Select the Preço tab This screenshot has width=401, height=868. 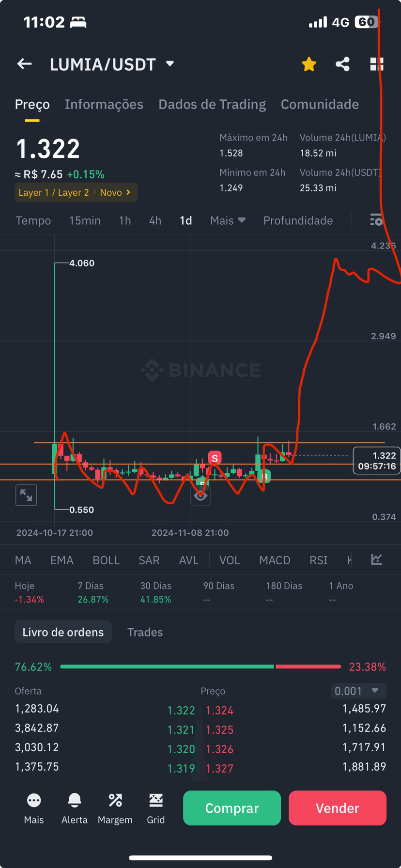pos(32,105)
